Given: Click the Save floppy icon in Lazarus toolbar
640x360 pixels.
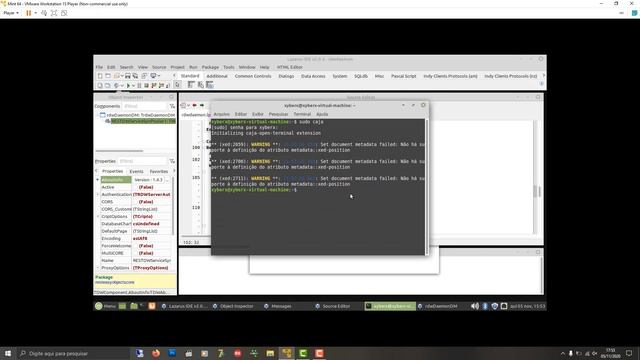Looking at the screenshot, I should (128, 76).
